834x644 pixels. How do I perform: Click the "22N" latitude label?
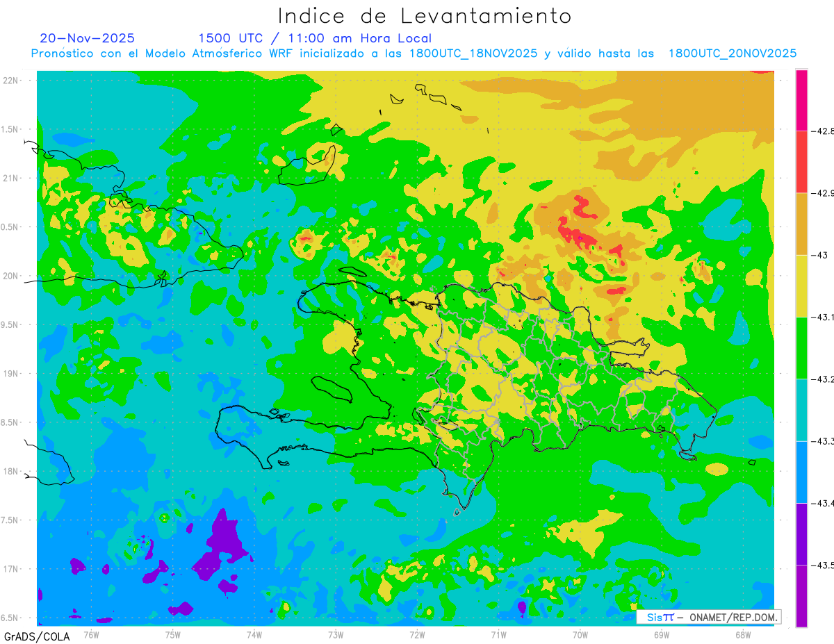10,81
